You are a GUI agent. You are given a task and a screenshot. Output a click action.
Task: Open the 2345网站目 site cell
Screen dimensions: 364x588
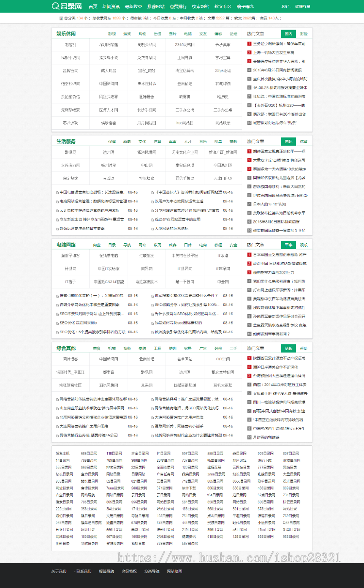tap(185, 45)
